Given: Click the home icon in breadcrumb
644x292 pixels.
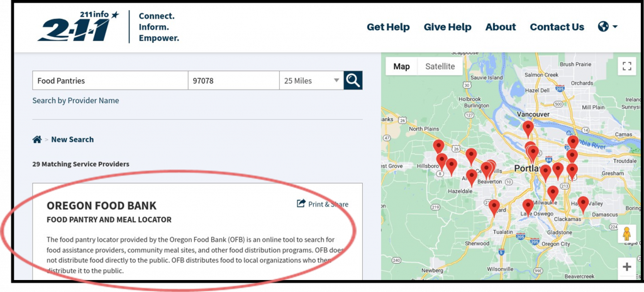Looking at the screenshot, I should [37, 139].
